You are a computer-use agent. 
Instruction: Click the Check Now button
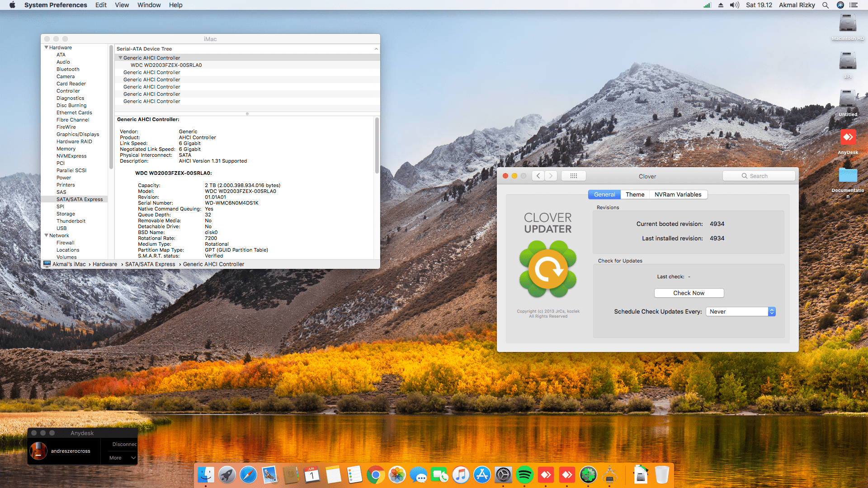tap(689, 293)
